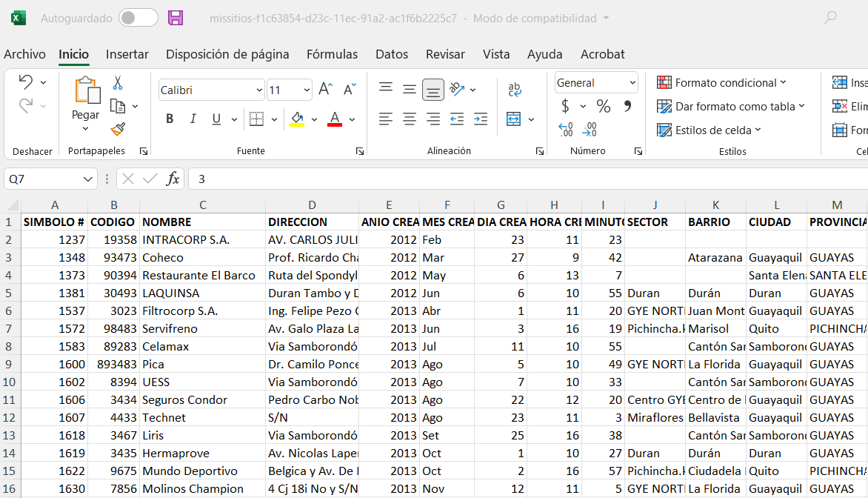868x498 pixels.
Task: Select cell containing Servifreno
Action: (x=203, y=328)
